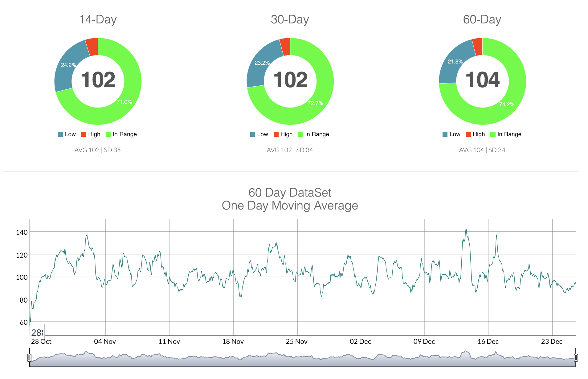Viewport: 588px width, 379px height.
Task: Click the 60 Day DataSet chart title
Action: click(x=290, y=193)
